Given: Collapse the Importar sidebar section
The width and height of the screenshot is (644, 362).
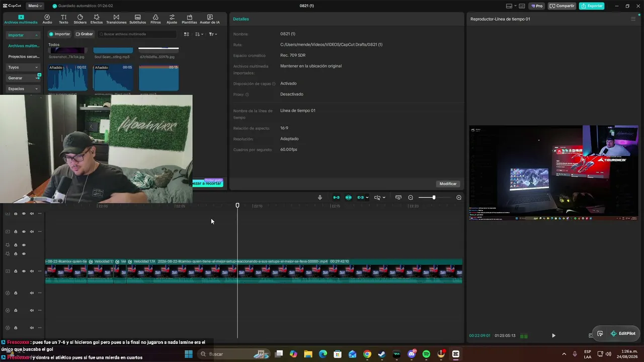Looking at the screenshot, I should point(23,35).
